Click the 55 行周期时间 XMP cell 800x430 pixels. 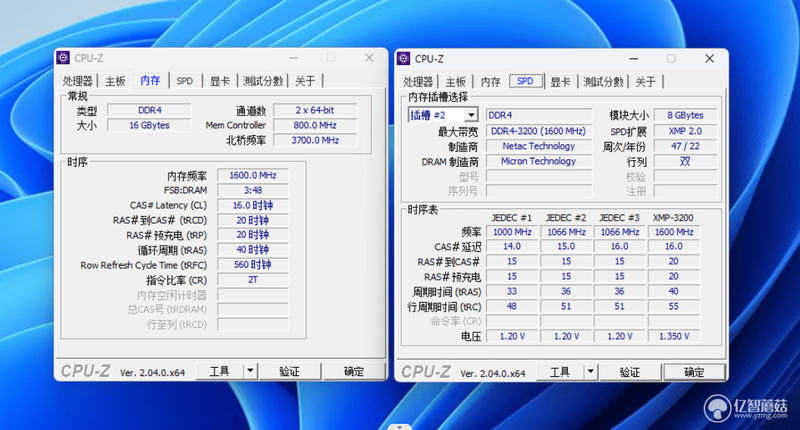pyautogui.click(x=673, y=307)
